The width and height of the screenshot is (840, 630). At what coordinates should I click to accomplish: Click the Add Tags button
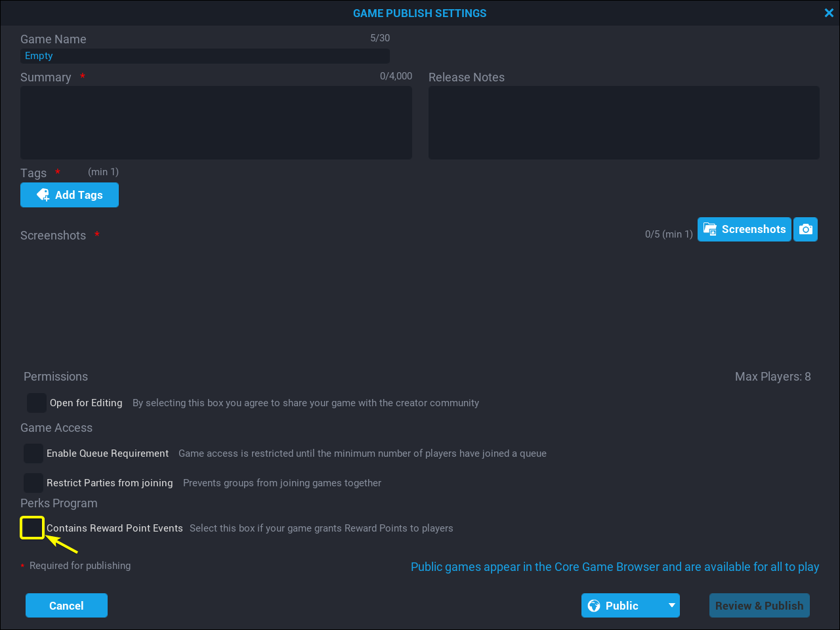(70, 194)
